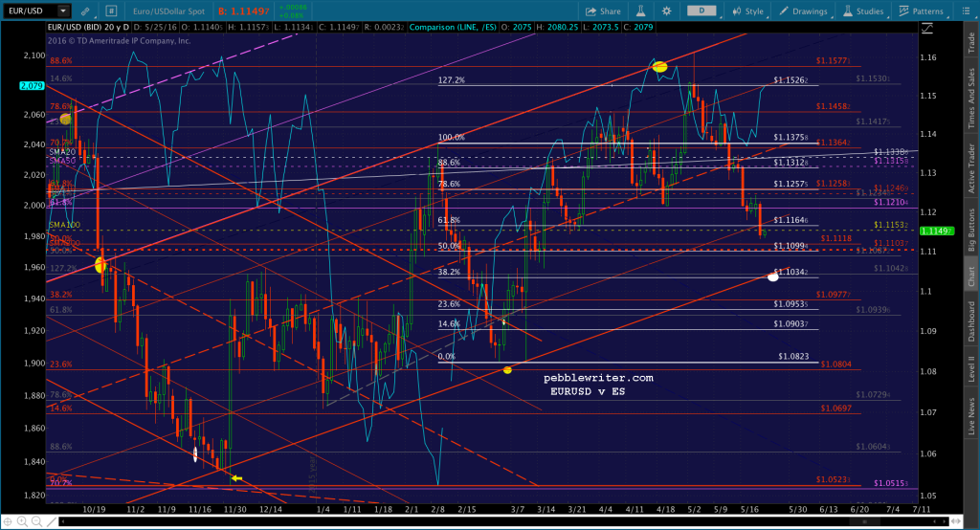Screen dimensions: 980x530
Task: Open the Style menu
Action: [x=747, y=11]
